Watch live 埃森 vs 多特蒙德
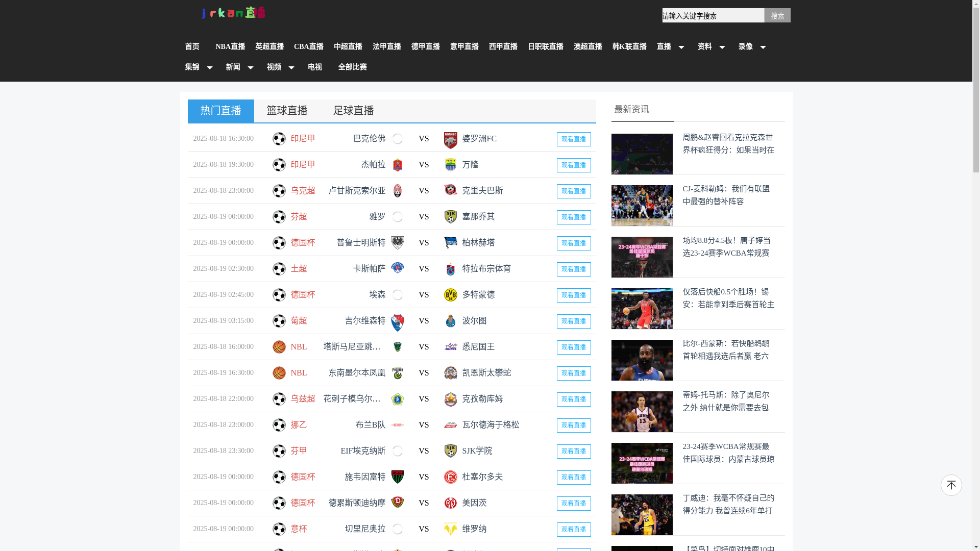Viewport: 980px width, 551px height. pyautogui.click(x=574, y=295)
